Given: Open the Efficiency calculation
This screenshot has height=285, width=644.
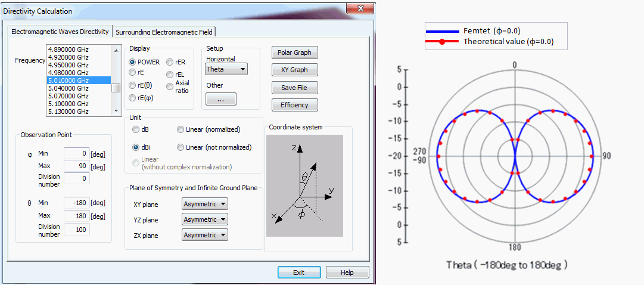Looking at the screenshot, I should click(294, 105).
